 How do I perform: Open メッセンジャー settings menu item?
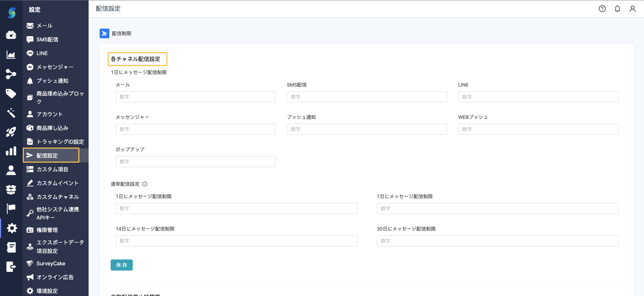[56, 67]
